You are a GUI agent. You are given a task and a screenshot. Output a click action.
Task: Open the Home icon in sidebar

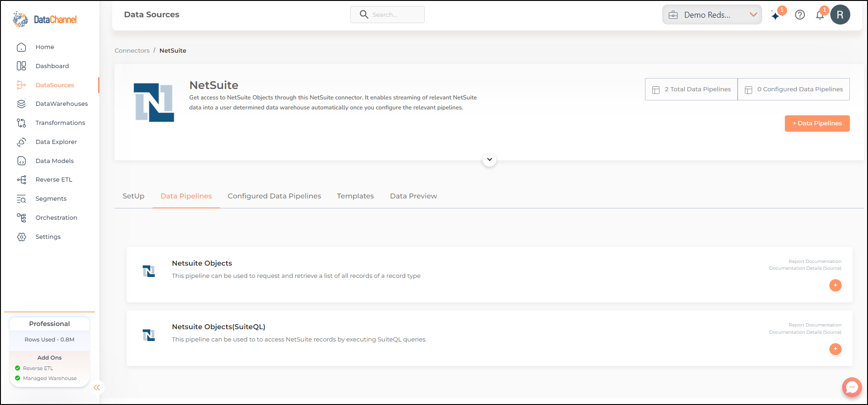coord(21,47)
